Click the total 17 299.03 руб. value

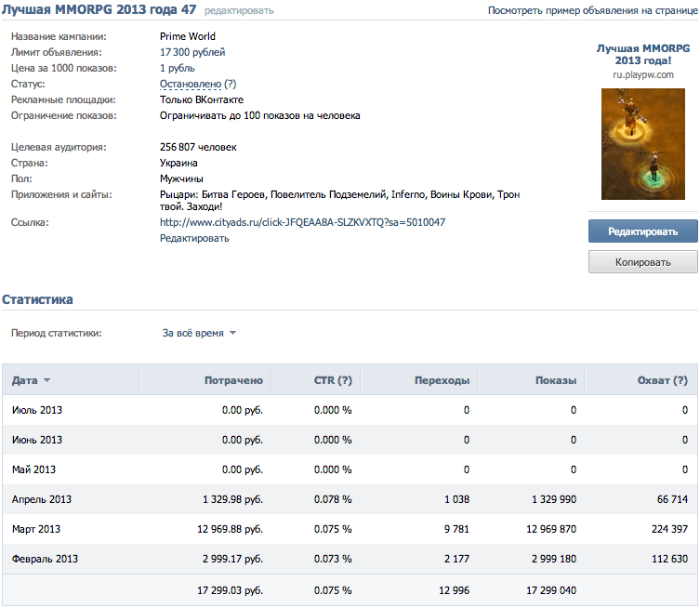(230, 590)
